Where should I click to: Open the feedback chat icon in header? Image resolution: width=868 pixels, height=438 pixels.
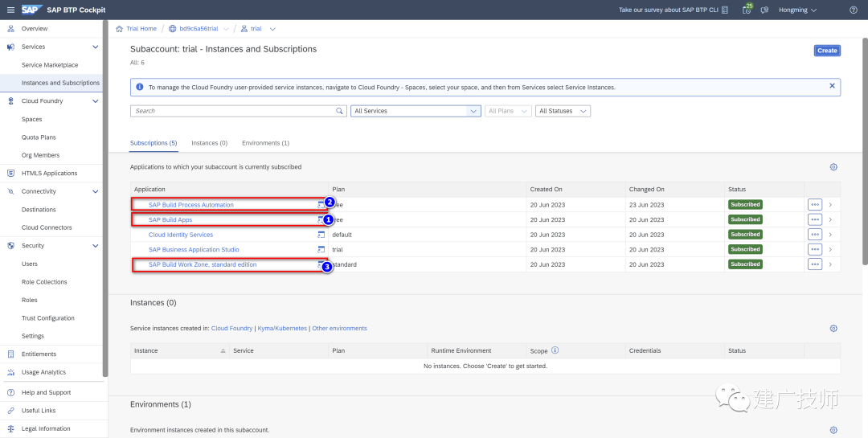(764, 10)
